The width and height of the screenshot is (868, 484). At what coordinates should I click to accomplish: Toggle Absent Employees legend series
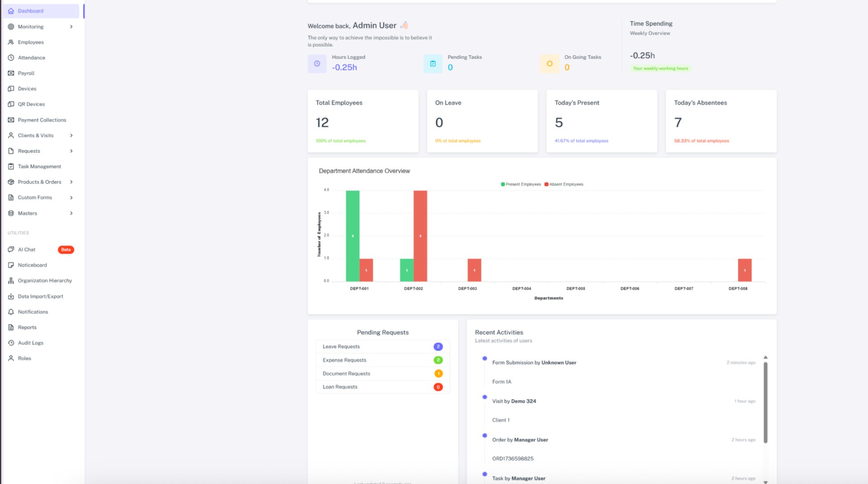point(564,184)
